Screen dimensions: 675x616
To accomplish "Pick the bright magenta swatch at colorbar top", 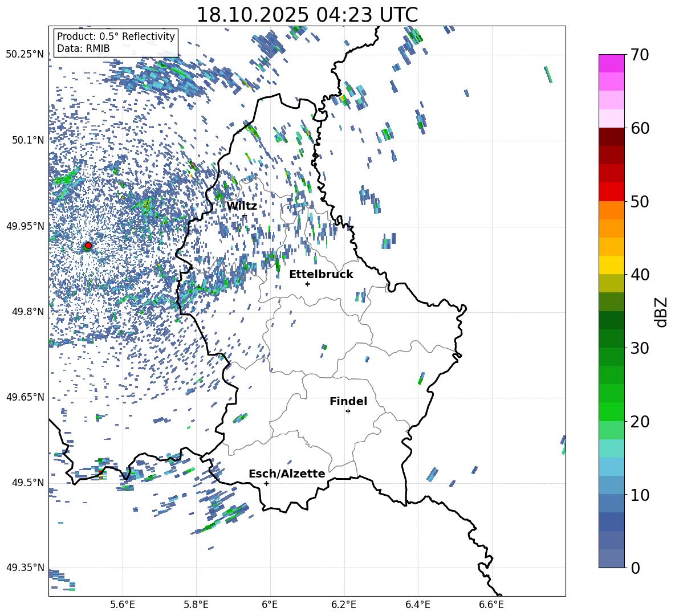I will point(612,63).
